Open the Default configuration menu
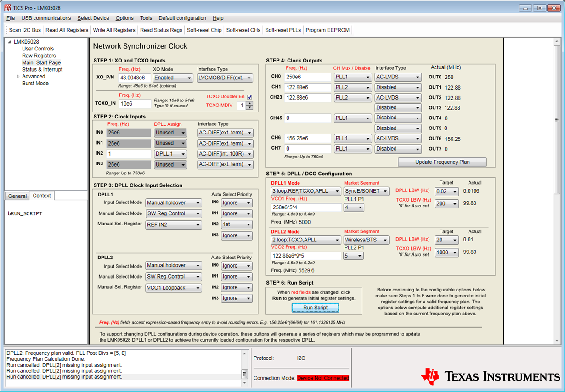Viewport: 565px width, 392px height. click(x=182, y=18)
